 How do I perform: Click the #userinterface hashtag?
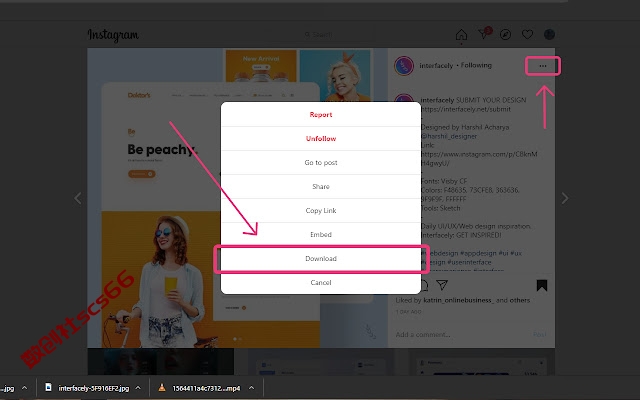469,262
